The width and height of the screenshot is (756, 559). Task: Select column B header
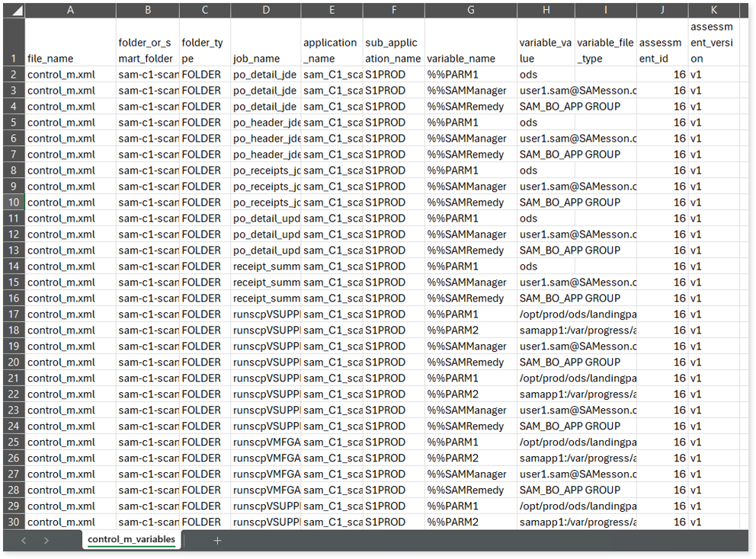tap(148, 10)
